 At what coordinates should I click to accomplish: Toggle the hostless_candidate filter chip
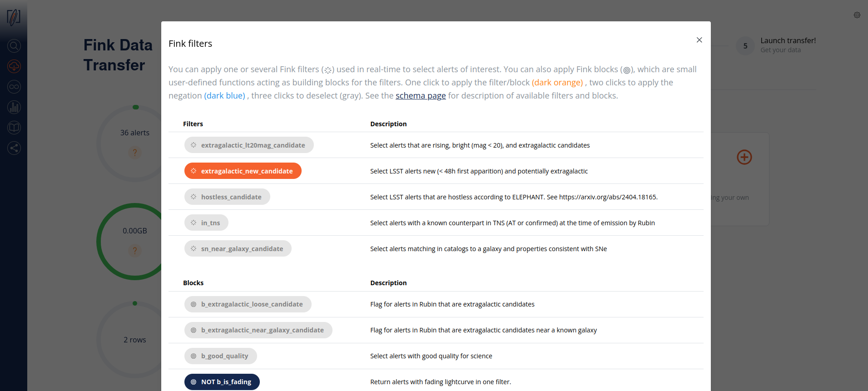[x=227, y=197]
